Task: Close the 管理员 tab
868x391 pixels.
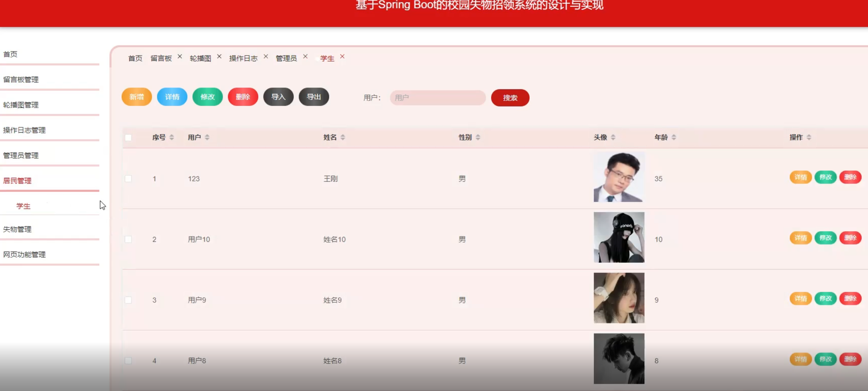Action: pyautogui.click(x=305, y=57)
